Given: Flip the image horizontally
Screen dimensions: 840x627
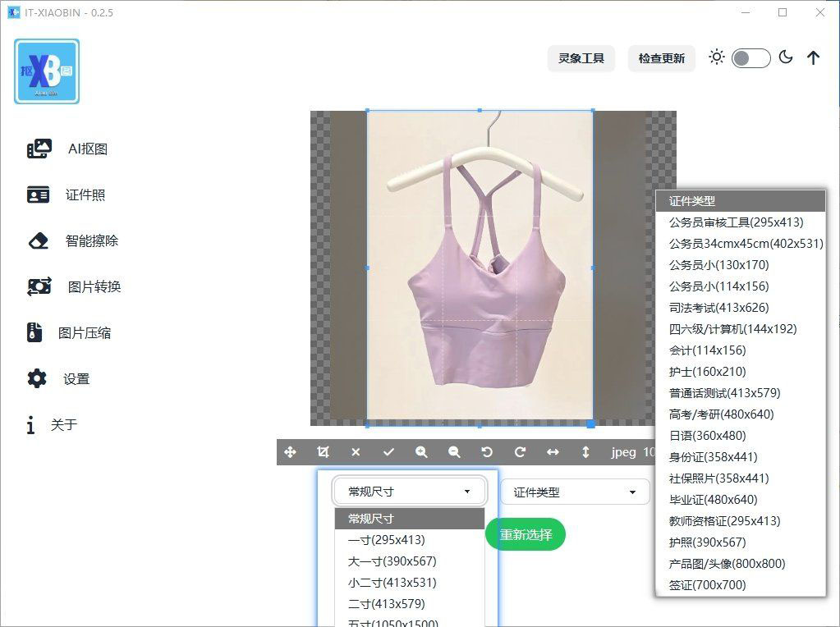Looking at the screenshot, I should tap(552, 451).
